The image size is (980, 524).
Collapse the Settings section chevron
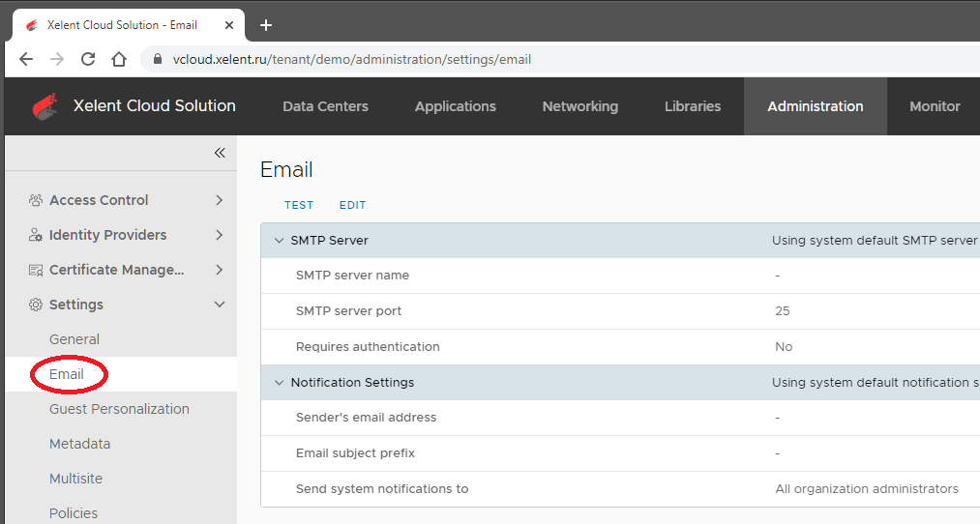(220, 305)
